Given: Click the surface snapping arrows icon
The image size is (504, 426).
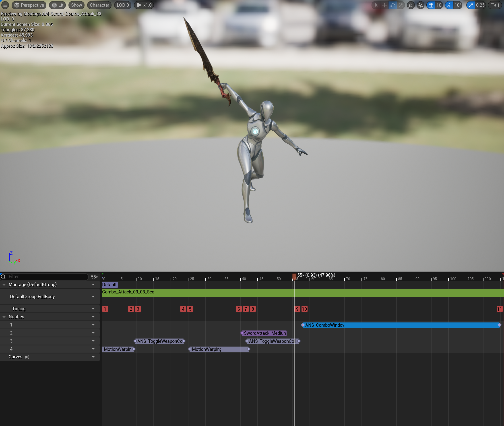Looking at the screenshot, I should tap(421, 5).
